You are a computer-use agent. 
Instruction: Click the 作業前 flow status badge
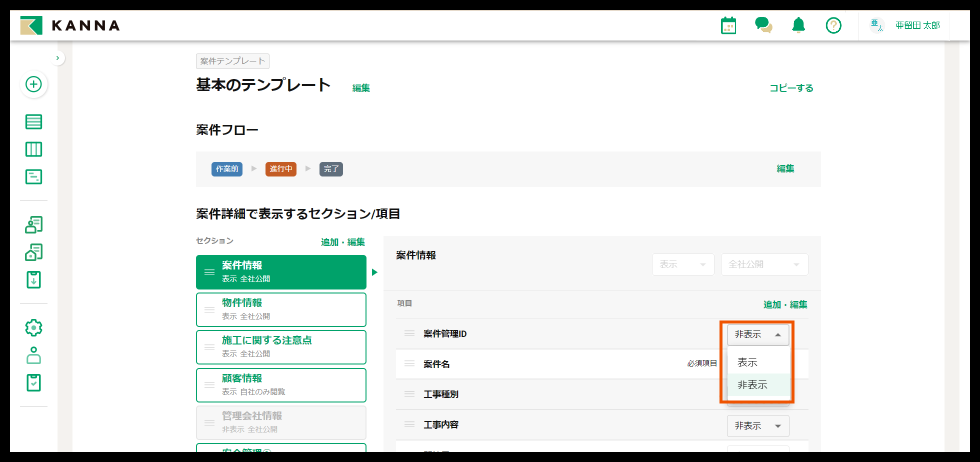(x=227, y=169)
